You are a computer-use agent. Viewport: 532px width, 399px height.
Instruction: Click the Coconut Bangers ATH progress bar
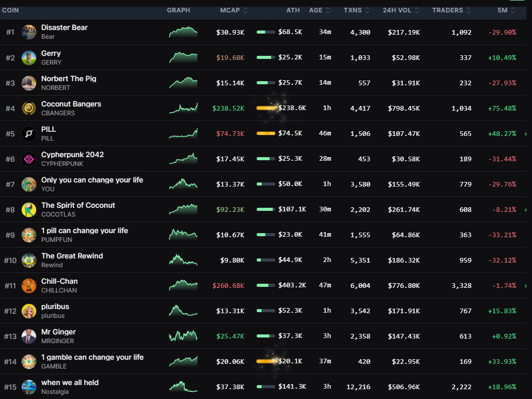(266, 108)
